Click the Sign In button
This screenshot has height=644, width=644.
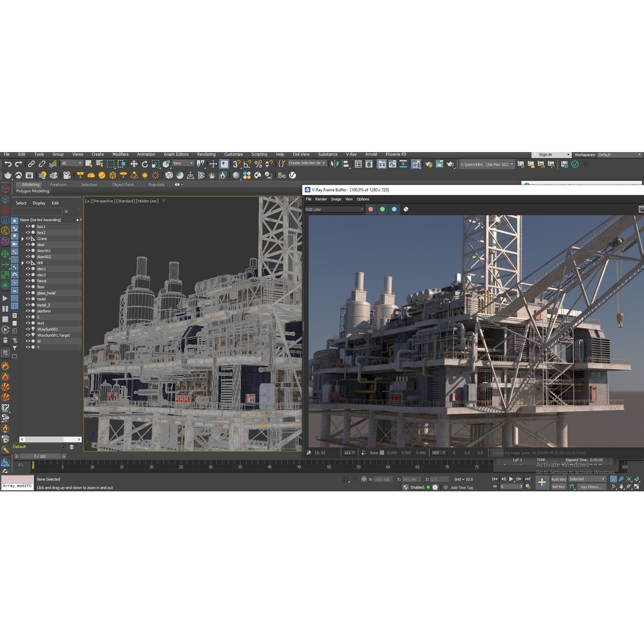(x=547, y=154)
